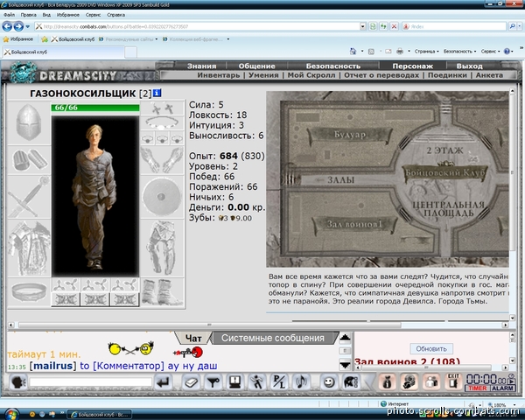Screen dimensions: 525x420
Task: Click the Выход menu tab
Action: tap(469, 66)
